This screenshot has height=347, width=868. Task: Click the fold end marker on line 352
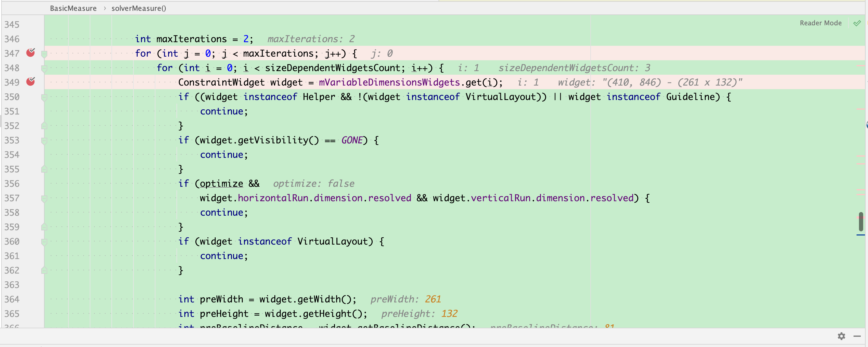[x=44, y=126]
